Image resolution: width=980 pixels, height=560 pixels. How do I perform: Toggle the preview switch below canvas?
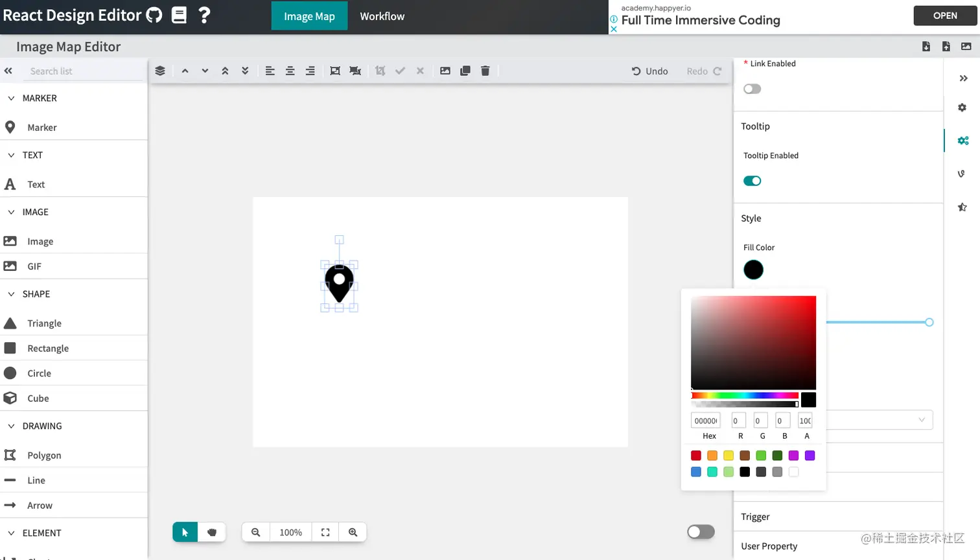click(x=701, y=531)
